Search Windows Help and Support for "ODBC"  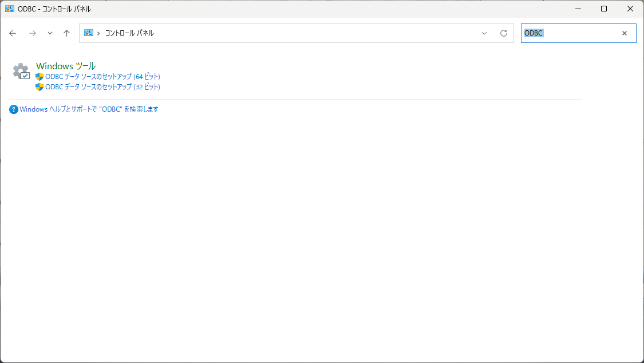[89, 109]
